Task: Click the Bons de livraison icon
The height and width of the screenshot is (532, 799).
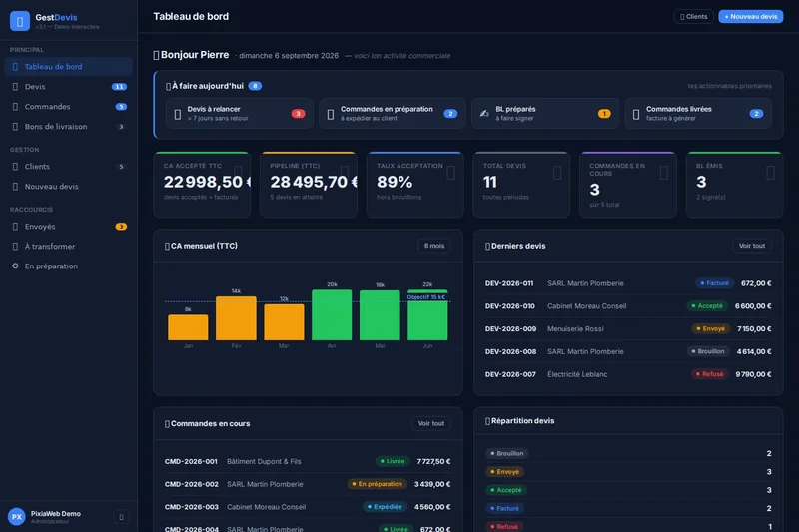Action: click(x=15, y=126)
